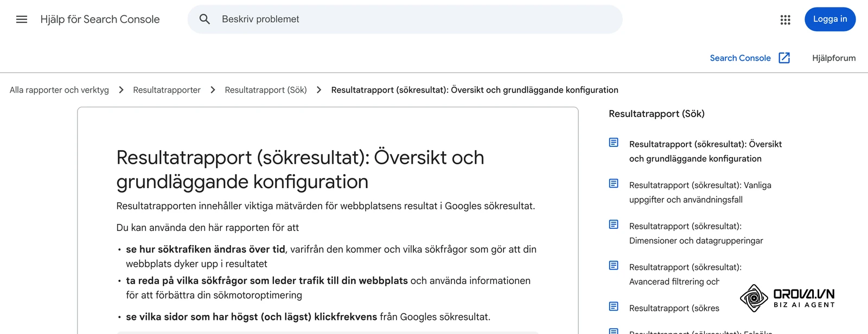
Task: Click the external link icon beside Search Console
Action: coord(784,58)
